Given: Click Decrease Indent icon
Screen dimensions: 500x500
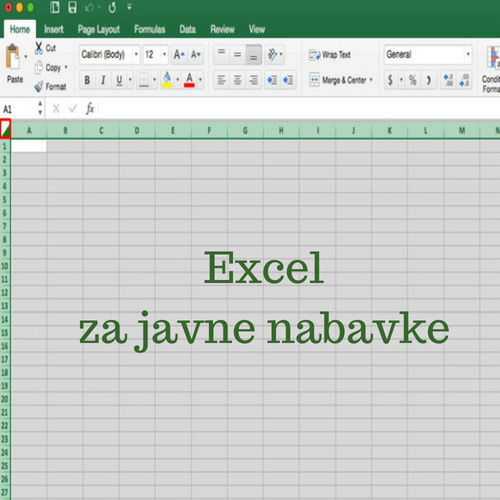Looking at the screenshot, I should coord(272,80).
